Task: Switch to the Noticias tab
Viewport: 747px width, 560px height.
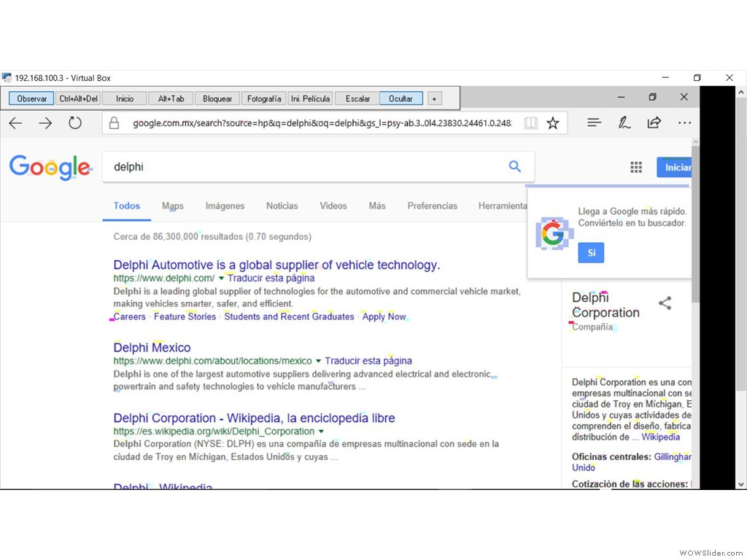Action: [x=282, y=206]
